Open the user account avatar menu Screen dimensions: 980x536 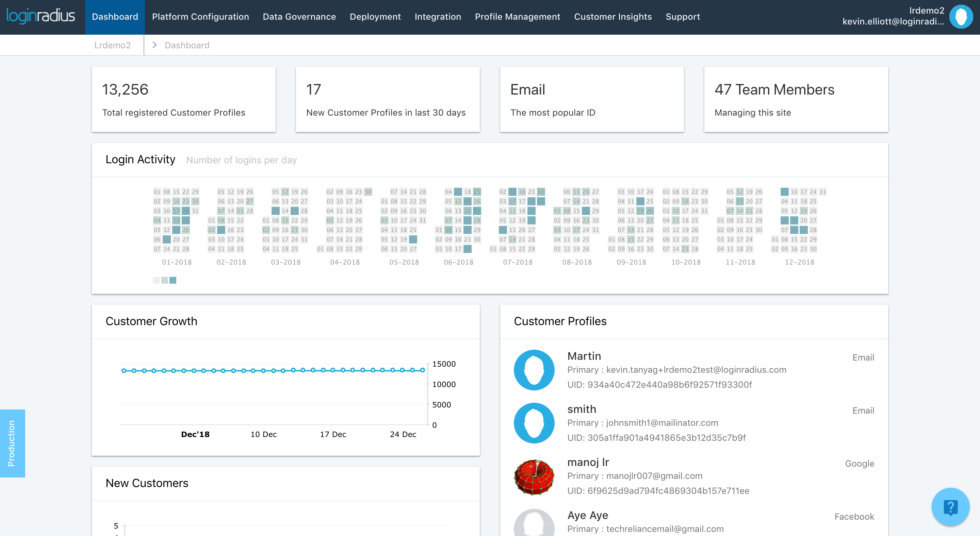961,16
